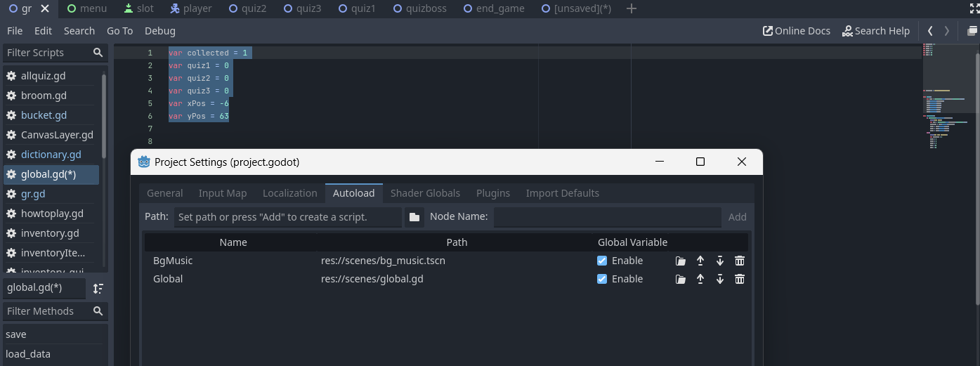Image resolution: width=980 pixels, height=366 pixels.
Task: Open BgMusic autoload file with folder icon
Action: click(x=680, y=261)
